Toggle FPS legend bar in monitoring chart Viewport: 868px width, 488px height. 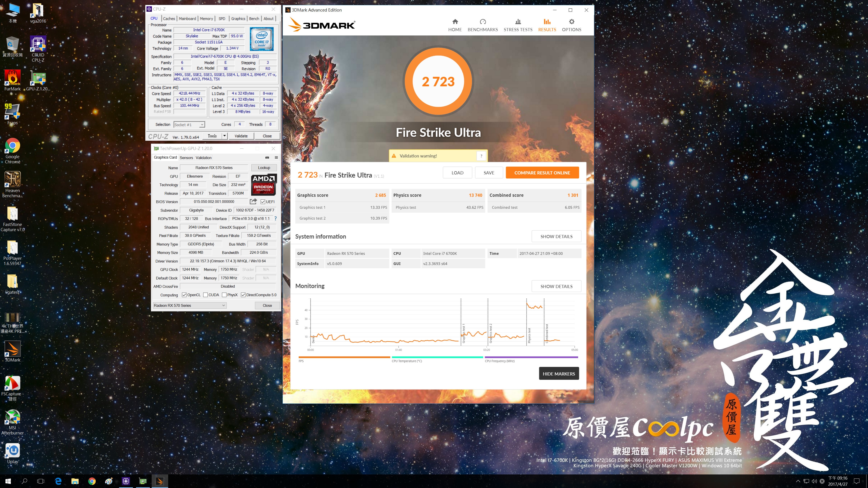tap(344, 357)
